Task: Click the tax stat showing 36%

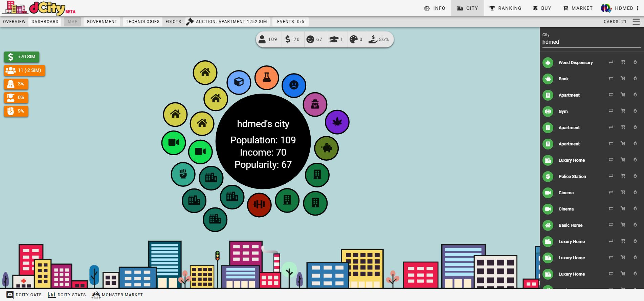Action: (x=379, y=39)
